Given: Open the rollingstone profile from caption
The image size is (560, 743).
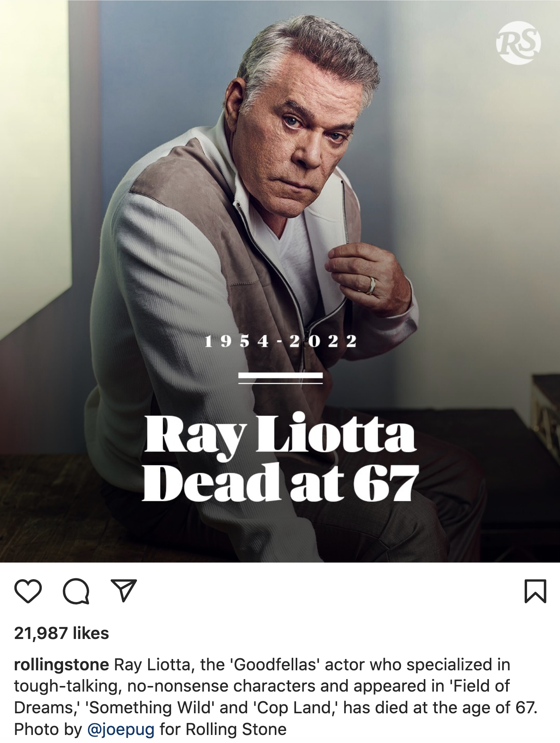Looking at the screenshot, I should click(x=61, y=665).
